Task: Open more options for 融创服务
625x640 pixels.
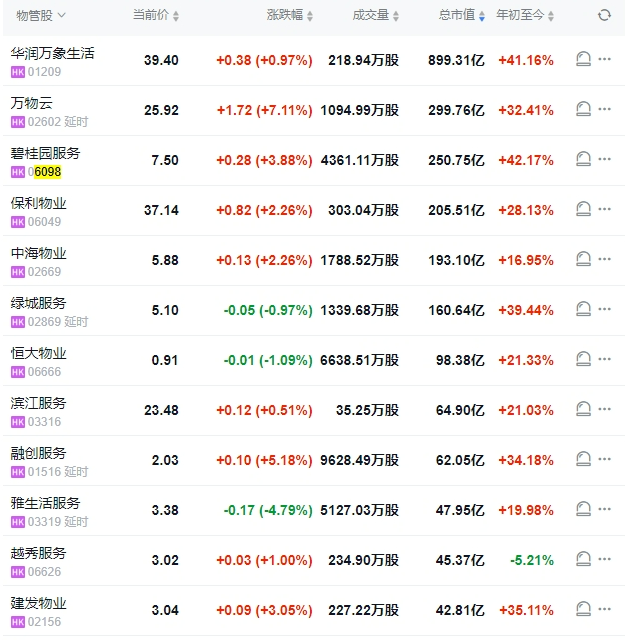Action: click(605, 459)
